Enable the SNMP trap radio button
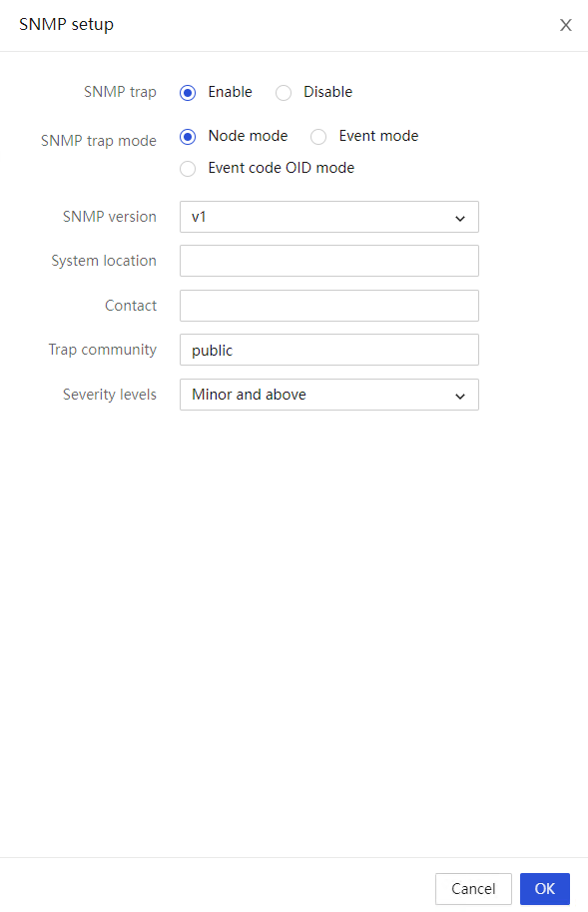Image resolution: width=588 pixels, height=912 pixels. [188, 93]
